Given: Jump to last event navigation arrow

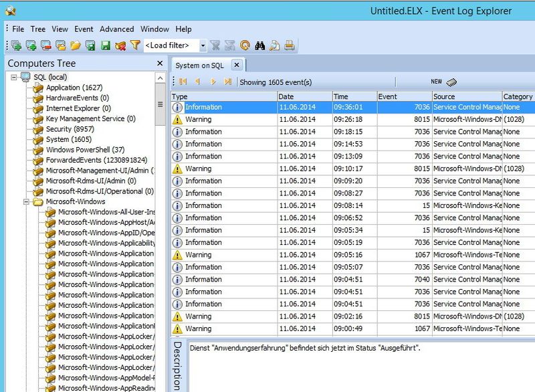Looking at the screenshot, I should pyautogui.click(x=227, y=82).
